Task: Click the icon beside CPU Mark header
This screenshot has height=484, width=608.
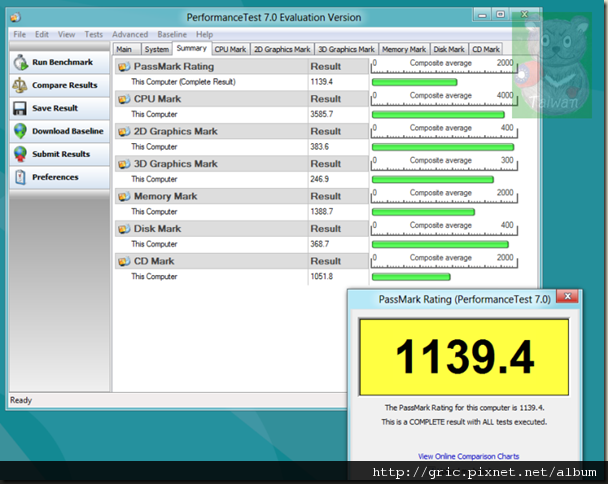Action: tap(124, 99)
